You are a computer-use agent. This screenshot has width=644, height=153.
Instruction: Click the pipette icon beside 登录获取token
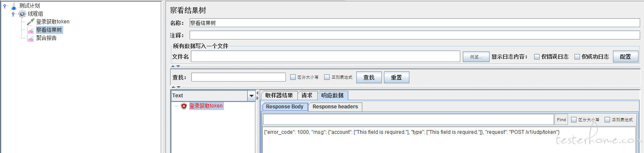(31, 22)
